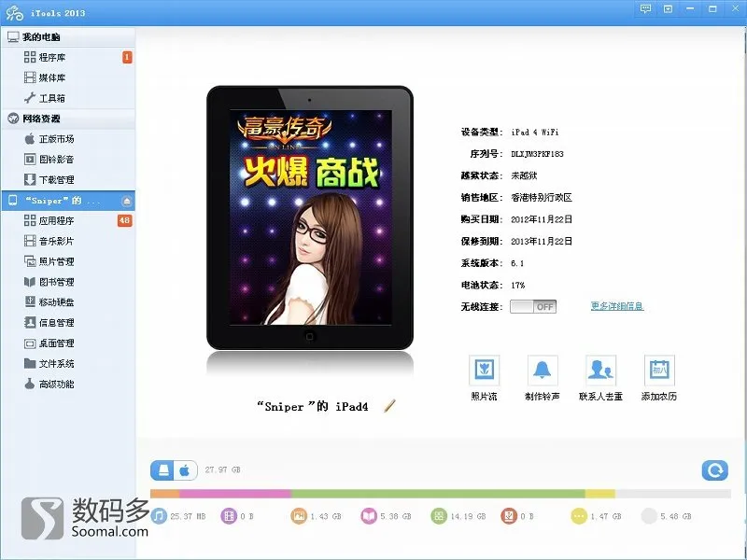Click the device name "Sniper"的 iPad4

pyautogui.click(x=312, y=407)
